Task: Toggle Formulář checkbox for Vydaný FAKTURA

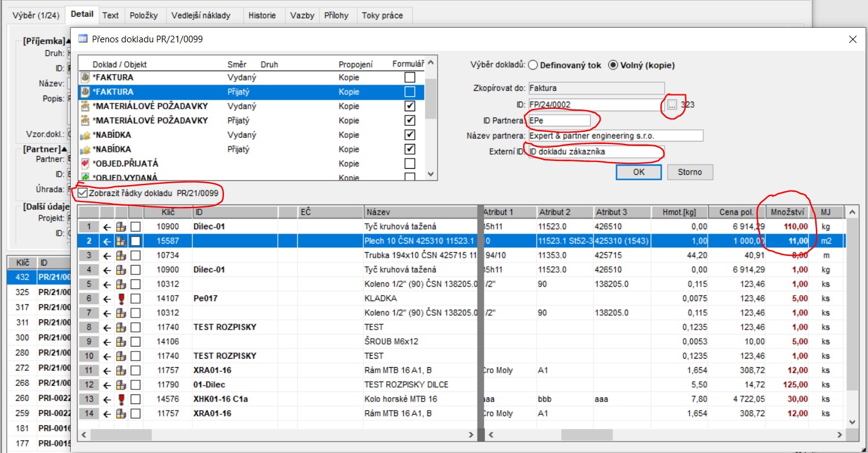Action: click(410, 77)
